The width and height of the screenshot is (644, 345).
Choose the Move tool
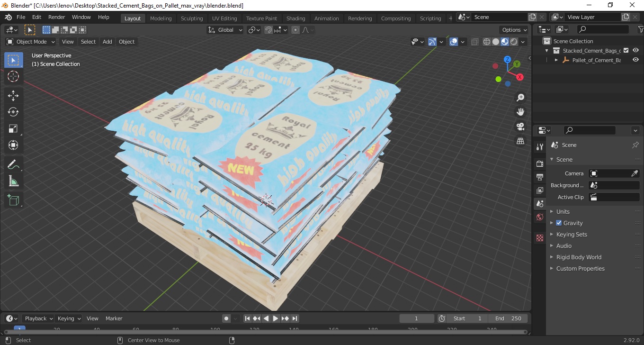click(13, 95)
